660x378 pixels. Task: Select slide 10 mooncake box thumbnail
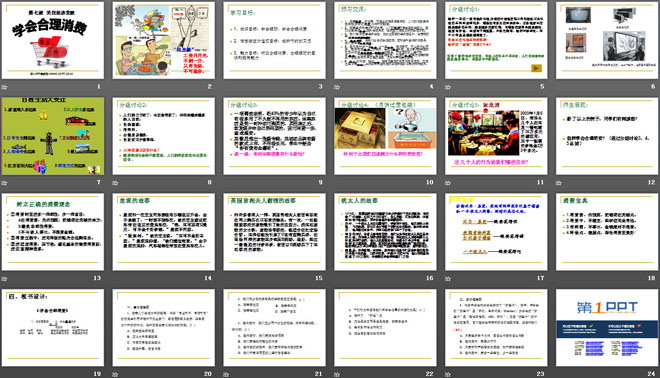coord(385,136)
